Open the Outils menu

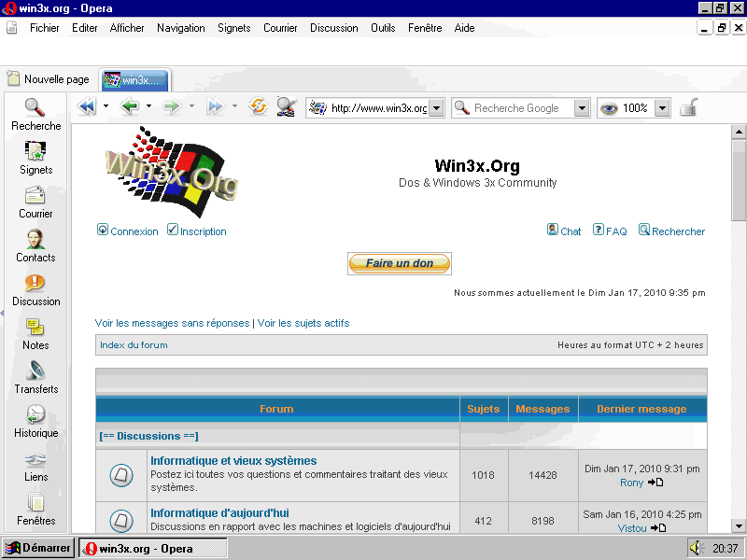(x=383, y=28)
